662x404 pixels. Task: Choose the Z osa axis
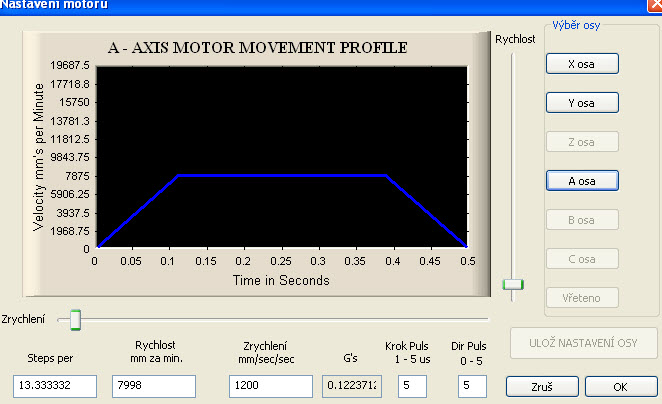582,141
